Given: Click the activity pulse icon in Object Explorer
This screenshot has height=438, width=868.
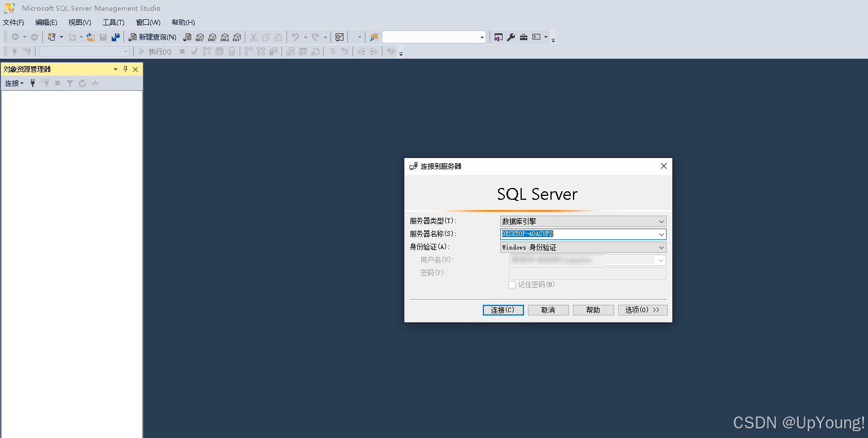Looking at the screenshot, I should pos(95,83).
